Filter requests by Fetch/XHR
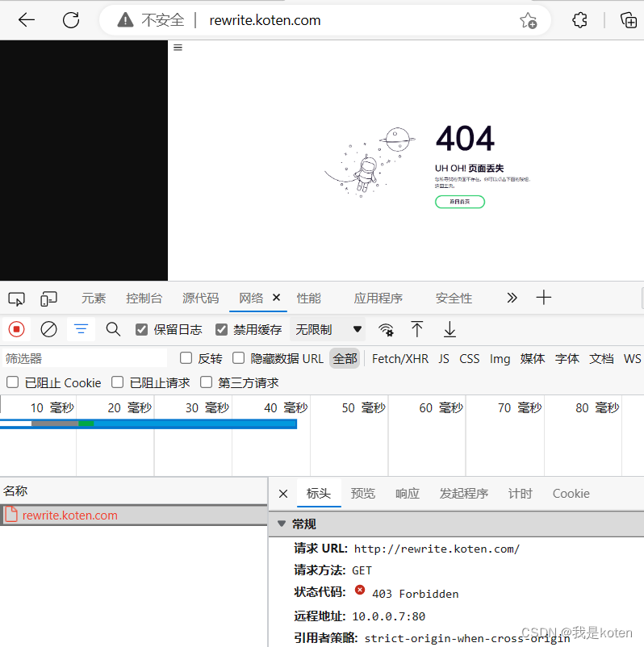 point(400,358)
